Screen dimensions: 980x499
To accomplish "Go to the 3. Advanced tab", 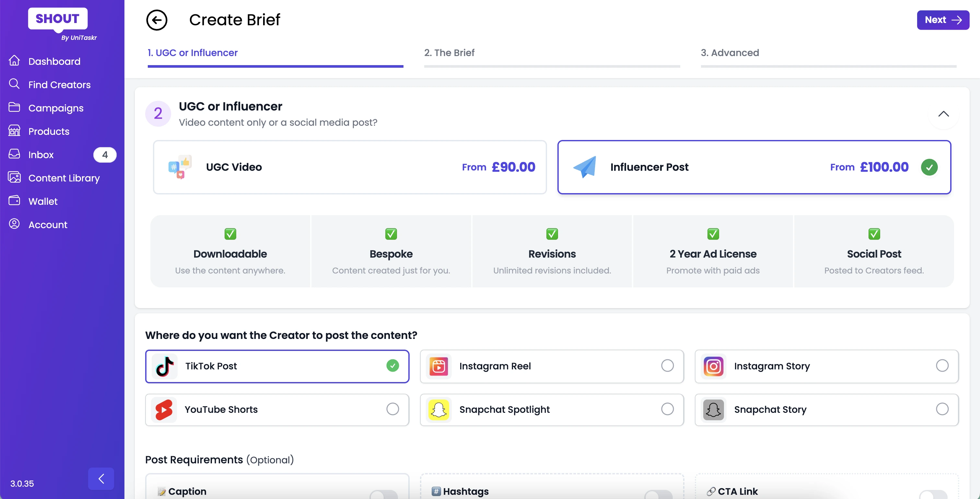I will tap(730, 53).
